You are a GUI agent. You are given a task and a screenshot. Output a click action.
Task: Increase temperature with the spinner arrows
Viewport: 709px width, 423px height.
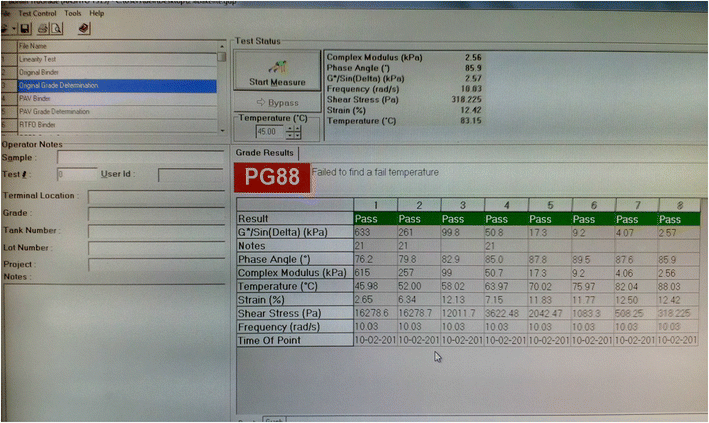[293, 129]
